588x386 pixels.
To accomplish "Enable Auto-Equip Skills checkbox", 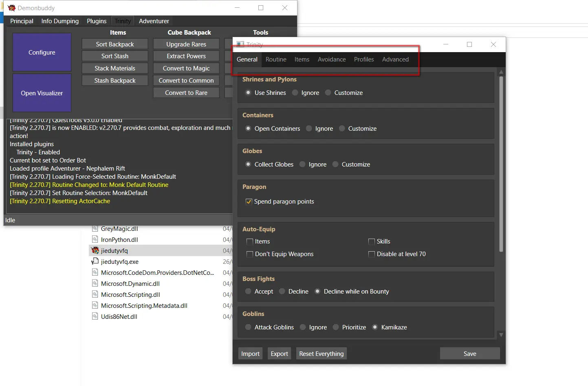I will [x=372, y=241].
